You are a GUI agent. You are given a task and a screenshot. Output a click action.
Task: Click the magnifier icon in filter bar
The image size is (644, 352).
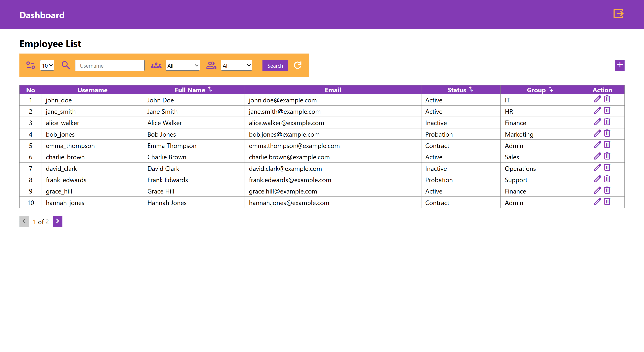click(65, 65)
